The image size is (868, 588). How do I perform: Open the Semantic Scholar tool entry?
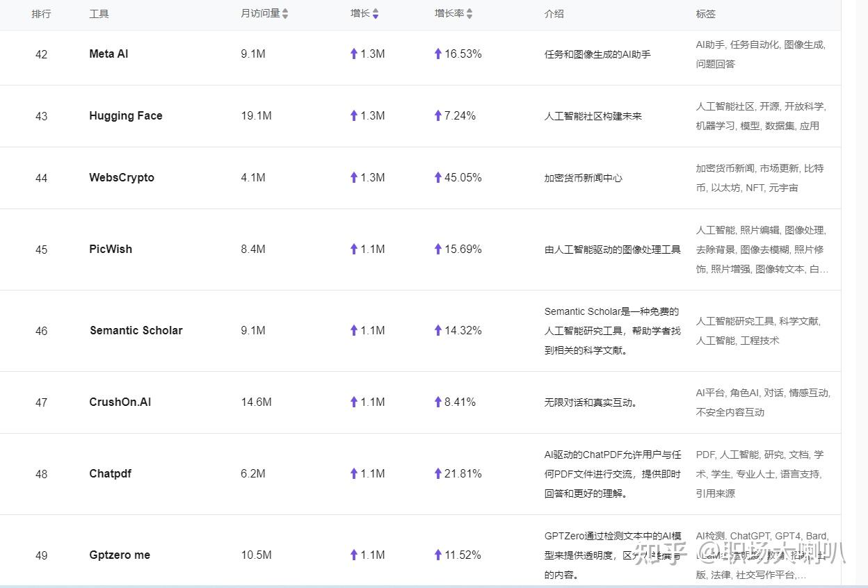click(136, 331)
